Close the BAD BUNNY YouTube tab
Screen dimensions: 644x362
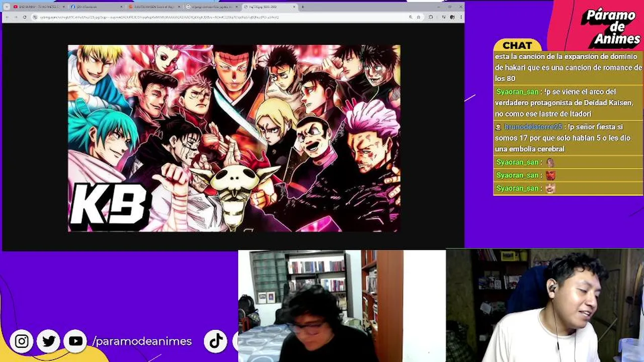(64, 7)
